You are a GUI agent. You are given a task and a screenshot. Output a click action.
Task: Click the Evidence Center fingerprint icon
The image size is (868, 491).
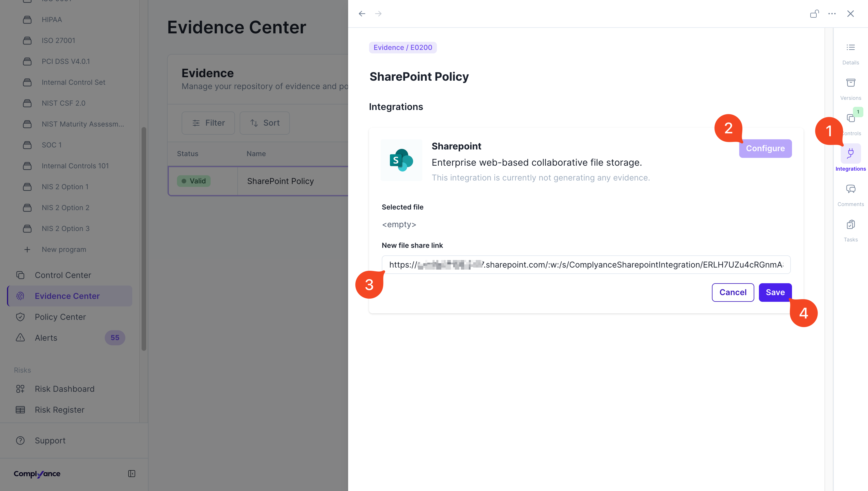point(20,296)
